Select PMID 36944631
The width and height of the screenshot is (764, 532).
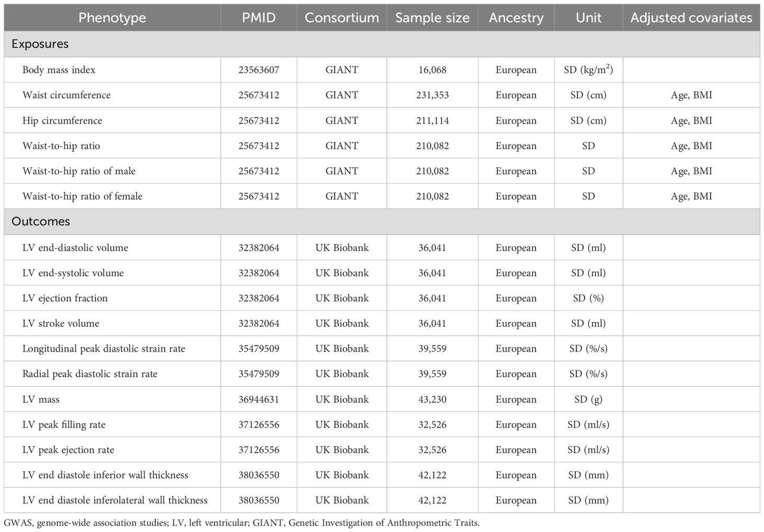[259, 399]
